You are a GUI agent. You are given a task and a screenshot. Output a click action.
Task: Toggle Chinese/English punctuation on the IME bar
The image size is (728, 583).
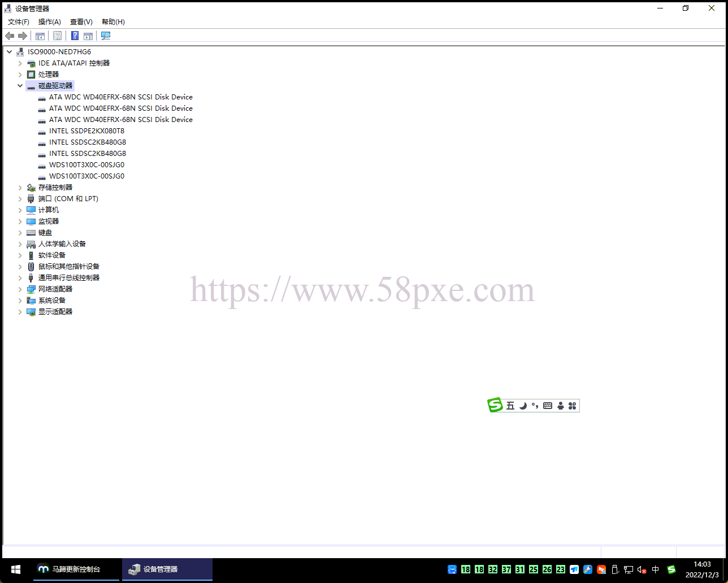point(535,406)
